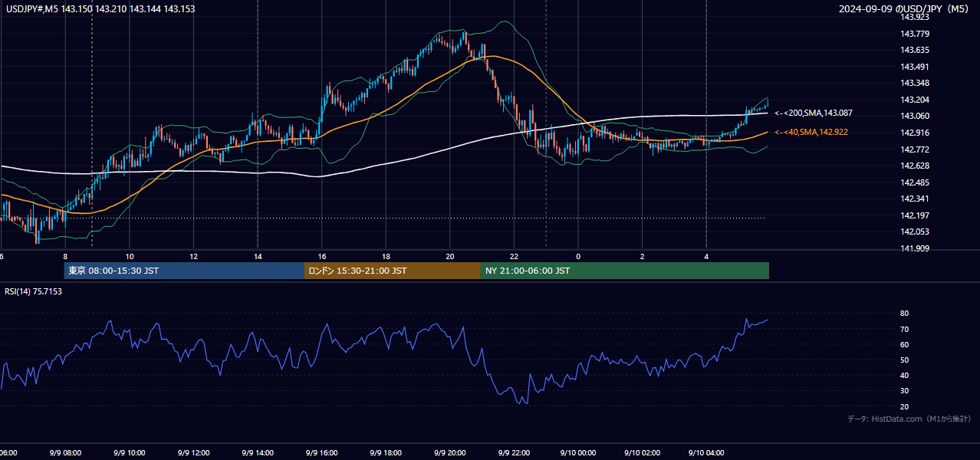Click the 9/9 08:00 date axis label
The width and height of the screenshot is (980, 460).
[65, 453]
